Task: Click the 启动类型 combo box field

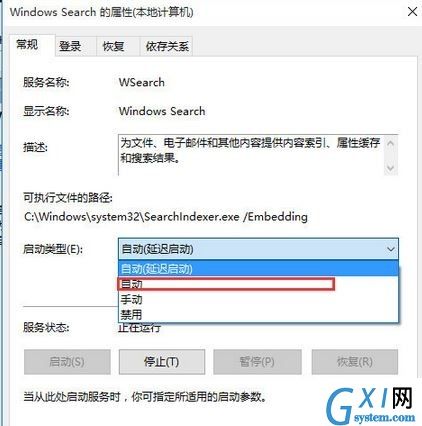Action: (x=258, y=249)
